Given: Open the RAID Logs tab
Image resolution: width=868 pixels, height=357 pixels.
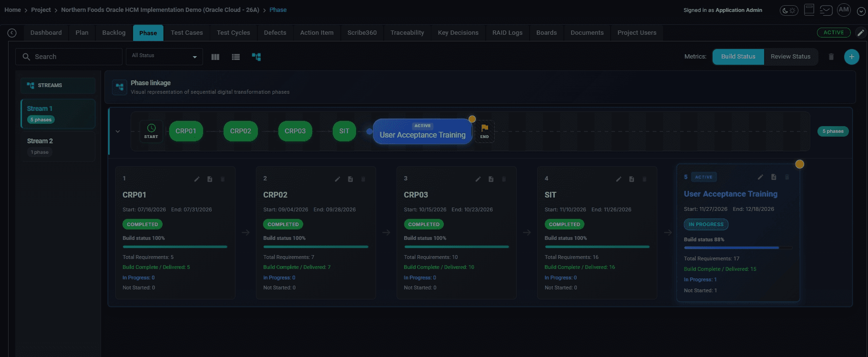Looking at the screenshot, I should pyautogui.click(x=507, y=33).
